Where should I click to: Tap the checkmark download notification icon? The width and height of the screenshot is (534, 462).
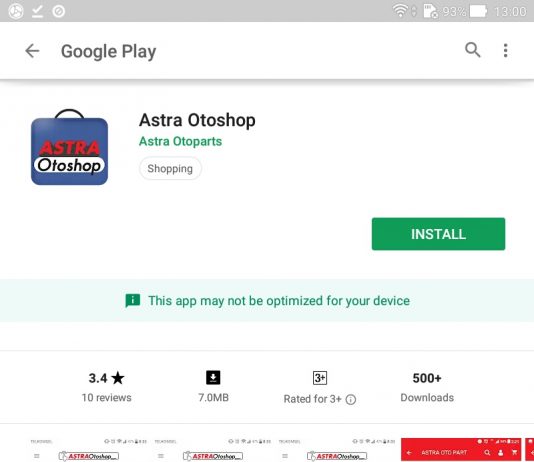coord(37,11)
